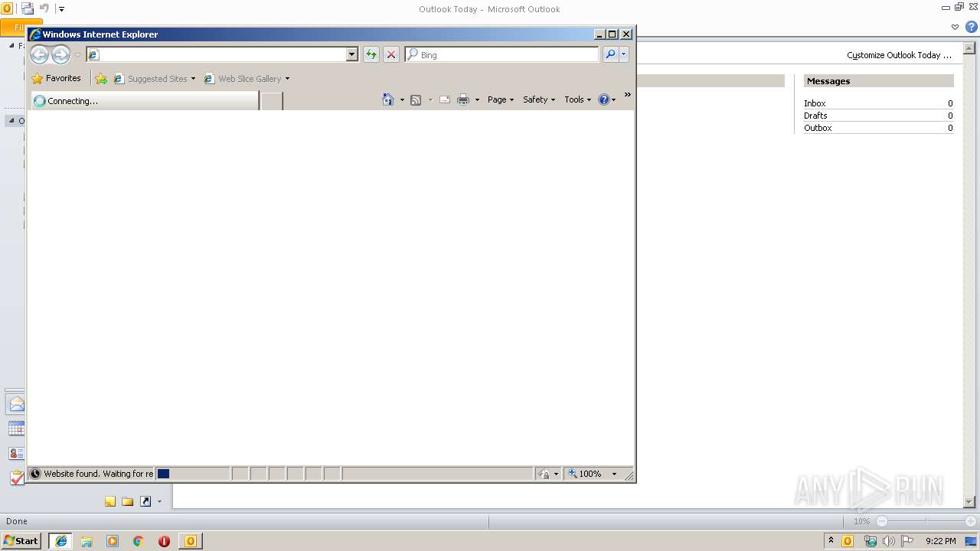This screenshot has height=551, width=980.
Task: Click the Bing search box
Action: click(x=502, y=54)
